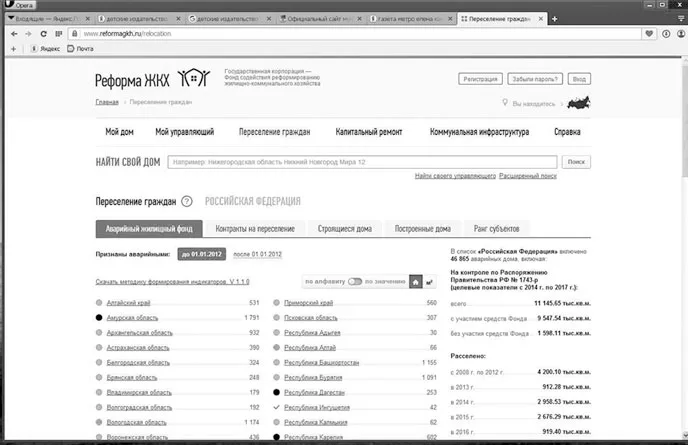Click the browser back arrow

[14, 34]
